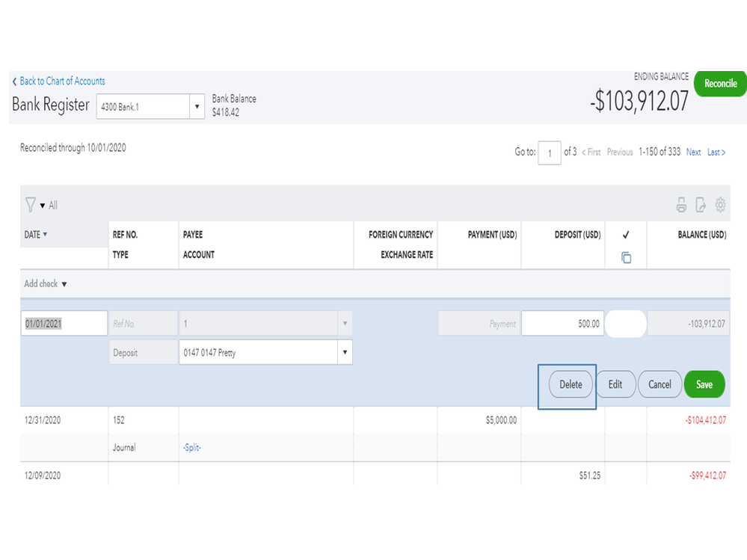Open register settings gear icon

coord(721,205)
